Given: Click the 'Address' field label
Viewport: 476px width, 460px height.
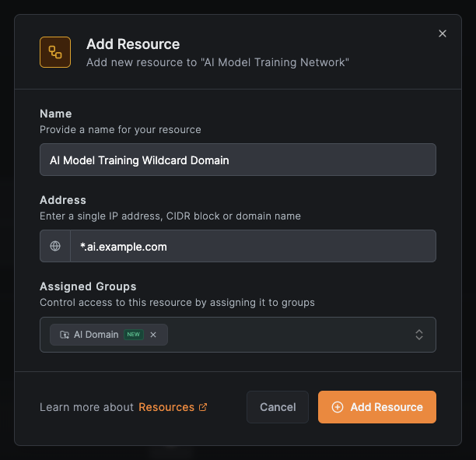Looking at the screenshot, I should (x=63, y=200).
